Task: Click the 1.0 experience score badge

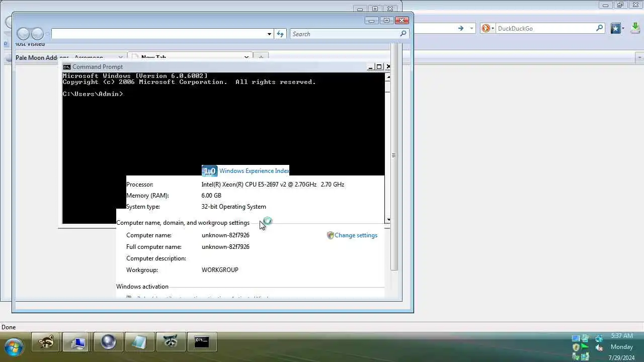Action: pyautogui.click(x=209, y=171)
